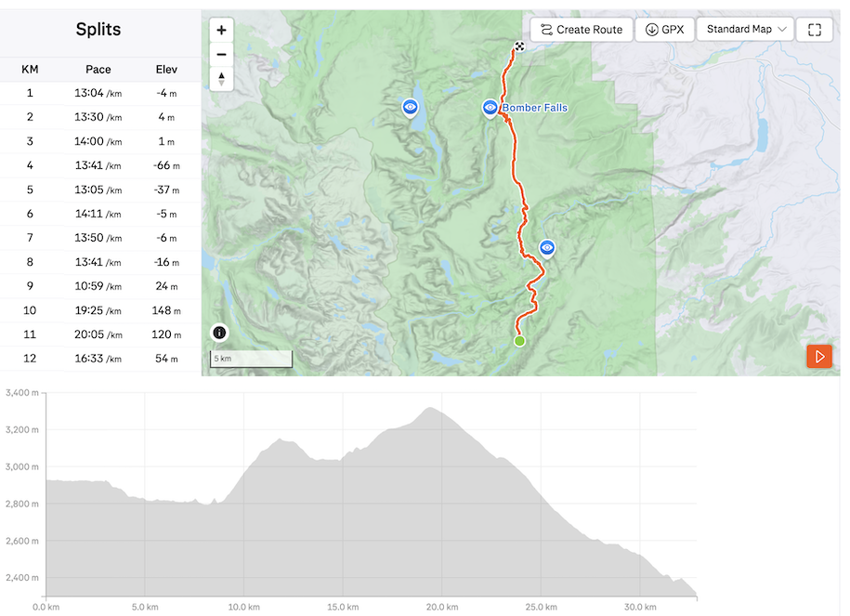850x616 pixels.
Task: Select the lake viewpoint marker west of the route
Action: pyautogui.click(x=410, y=107)
